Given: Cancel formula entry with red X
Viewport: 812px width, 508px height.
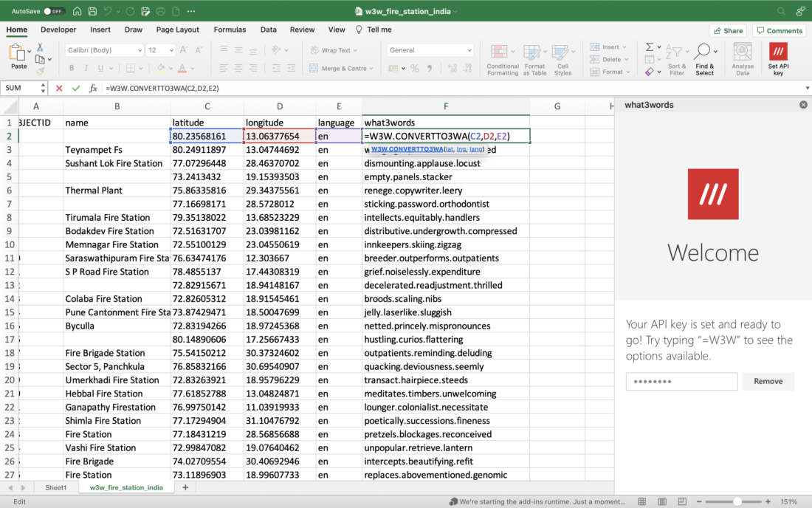Looking at the screenshot, I should 59,89.
